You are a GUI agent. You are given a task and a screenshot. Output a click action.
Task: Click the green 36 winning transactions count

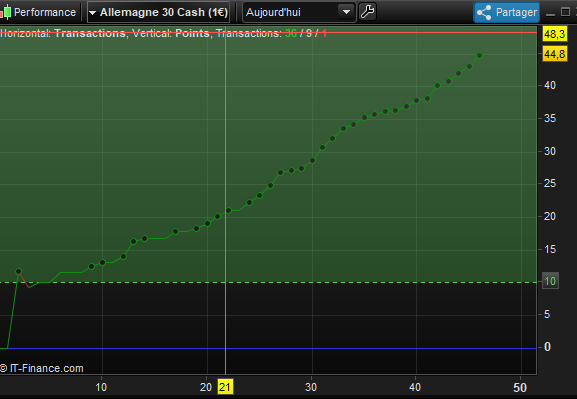pyautogui.click(x=291, y=33)
